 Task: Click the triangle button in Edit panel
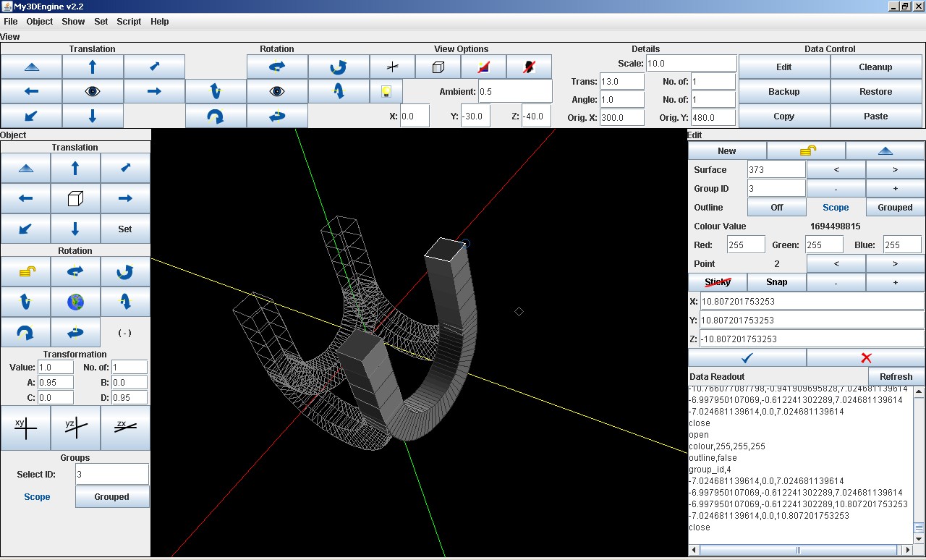click(x=885, y=150)
